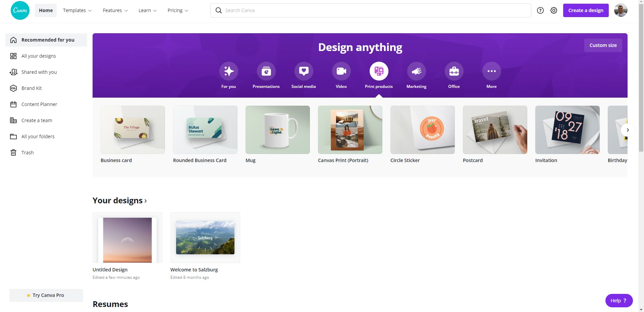
Task: Show next print products with arrow
Action: point(628,130)
